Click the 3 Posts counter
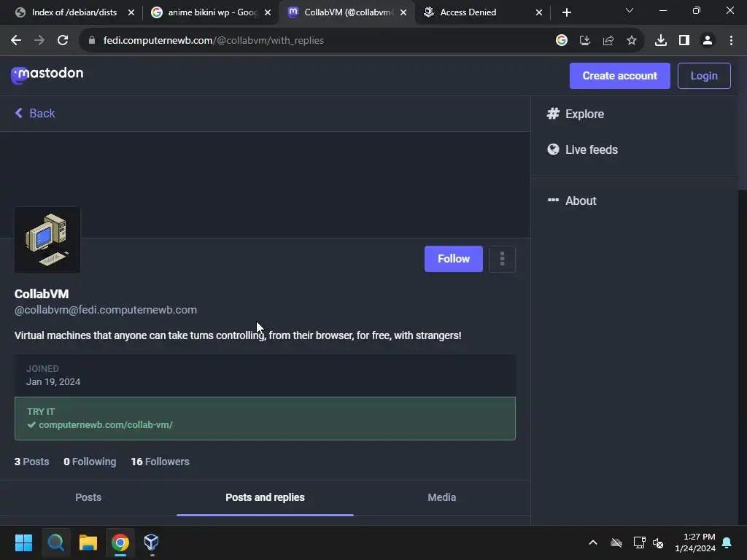The width and height of the screenshot is (747, 560). pos(31,462)
